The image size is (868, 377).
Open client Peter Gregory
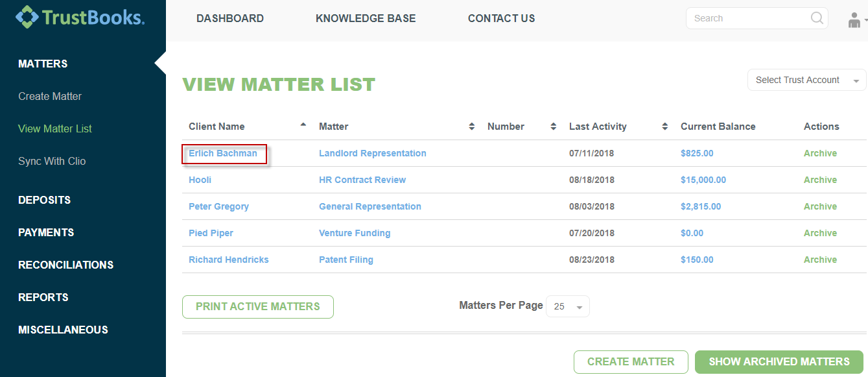[x=218, y=206]
